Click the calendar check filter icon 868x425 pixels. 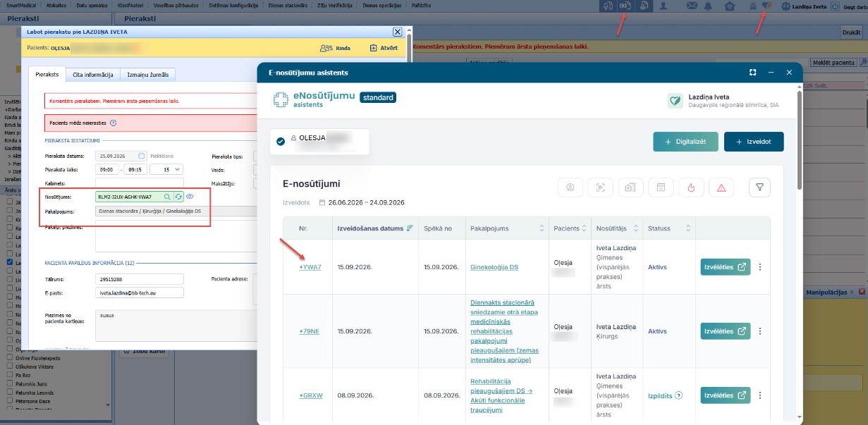661,187
